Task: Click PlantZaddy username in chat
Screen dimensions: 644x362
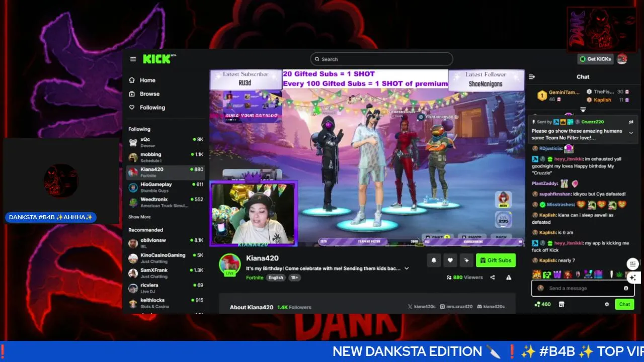Action: coord(545,184)
